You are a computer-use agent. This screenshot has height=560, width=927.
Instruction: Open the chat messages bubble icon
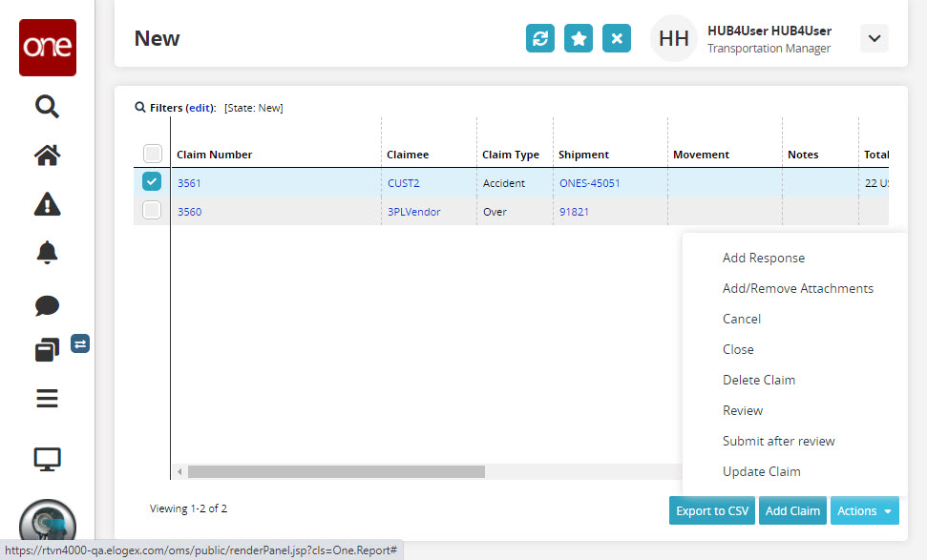pyautogui.click(x=47, y=305)
